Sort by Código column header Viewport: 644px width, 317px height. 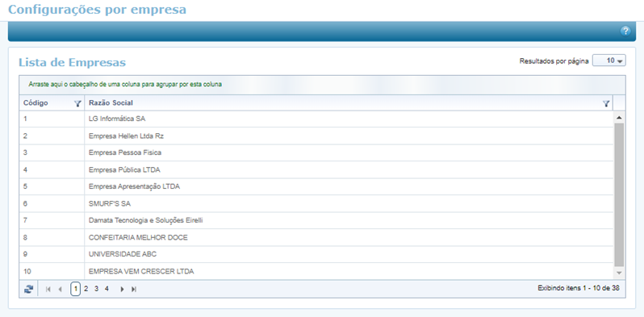click(x=36, y=103)
